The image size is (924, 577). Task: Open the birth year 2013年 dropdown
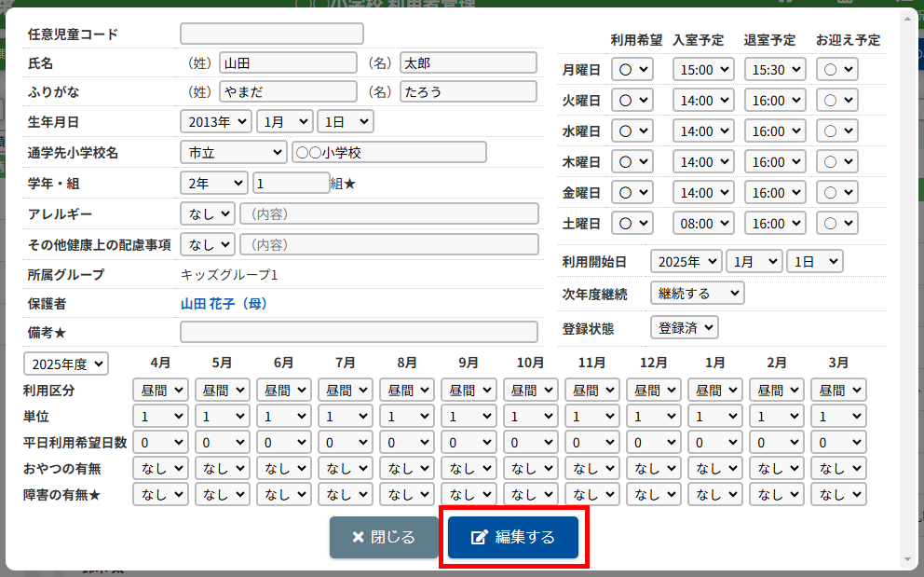click(x=215, y=121)
